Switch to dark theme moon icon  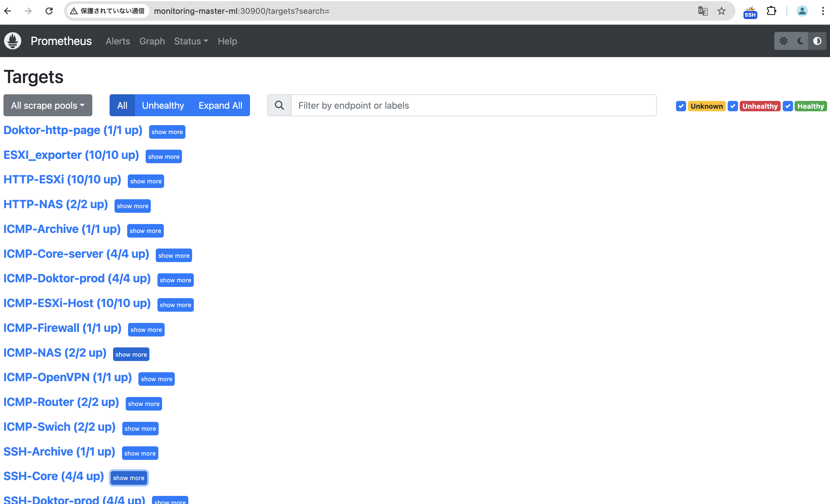pos(800,41)
